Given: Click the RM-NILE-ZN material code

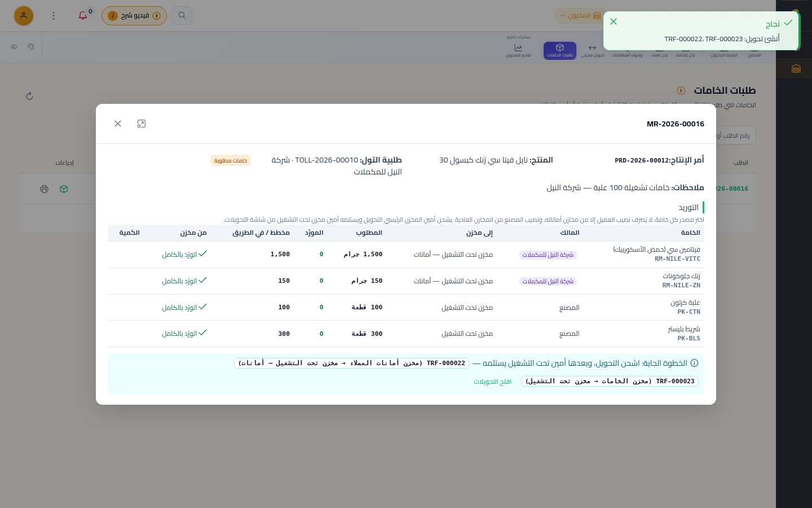Looking at the screenshot, I should [x=681, y=286].
